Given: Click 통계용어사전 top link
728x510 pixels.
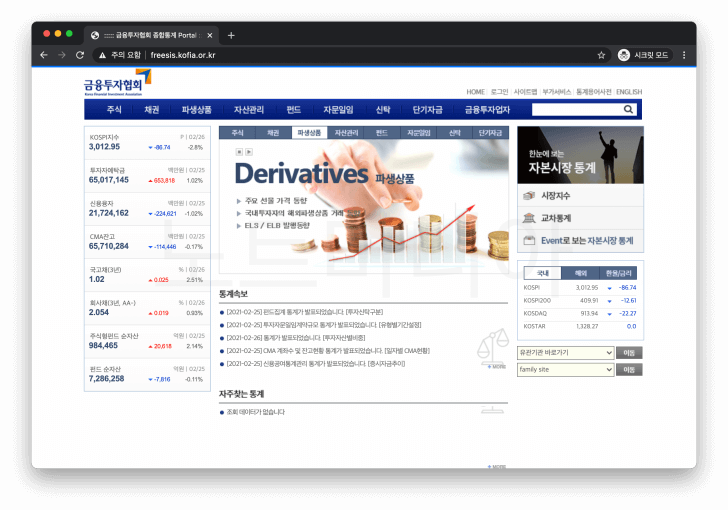Looking at the screenshot, I should 594,92.
